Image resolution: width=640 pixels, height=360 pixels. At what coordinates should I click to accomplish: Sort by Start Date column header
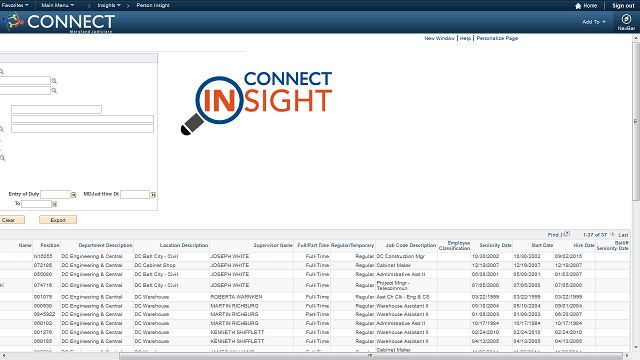(x=542, y=245)
